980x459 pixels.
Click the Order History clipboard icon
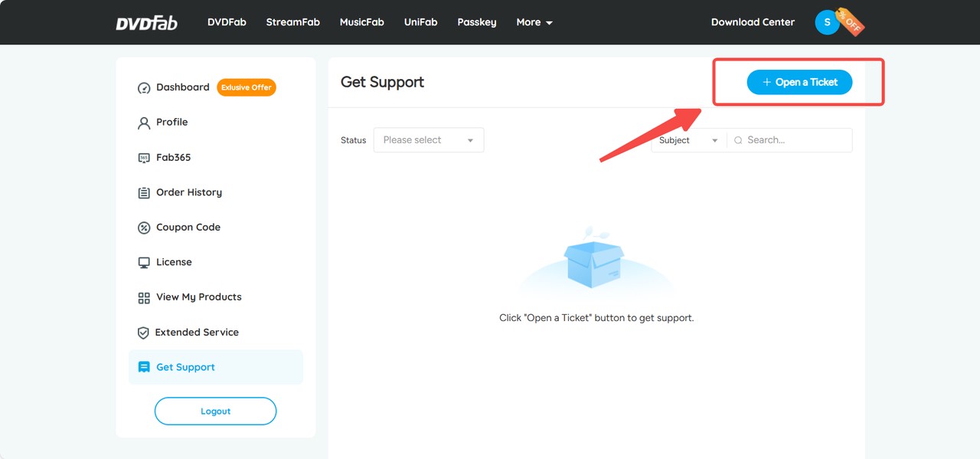point(144,193)
